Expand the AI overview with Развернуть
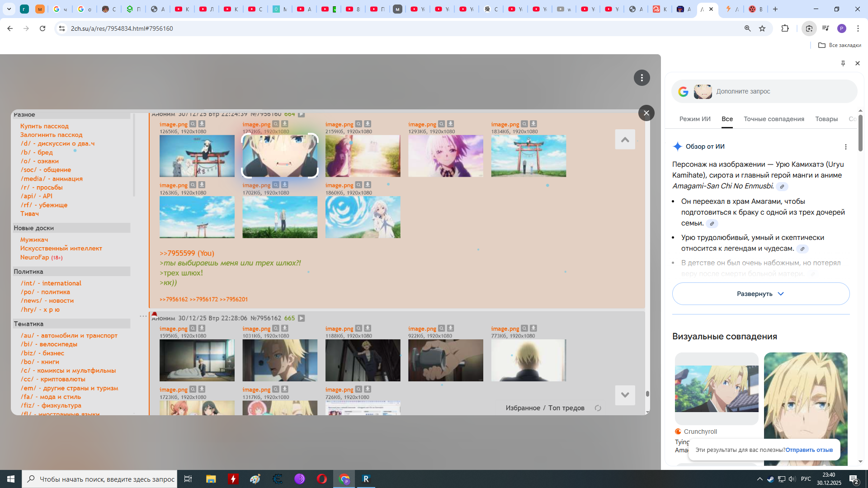868x488 pixels. [x=760, y=294]
